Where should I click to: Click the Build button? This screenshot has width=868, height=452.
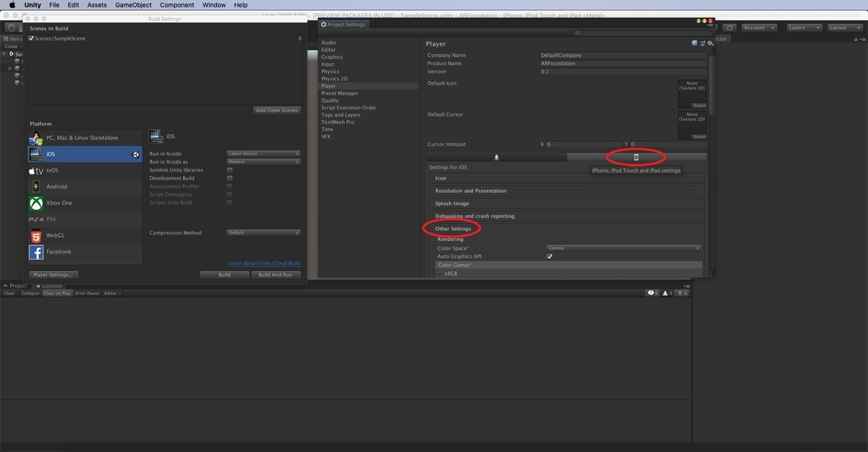click(225, 275)
